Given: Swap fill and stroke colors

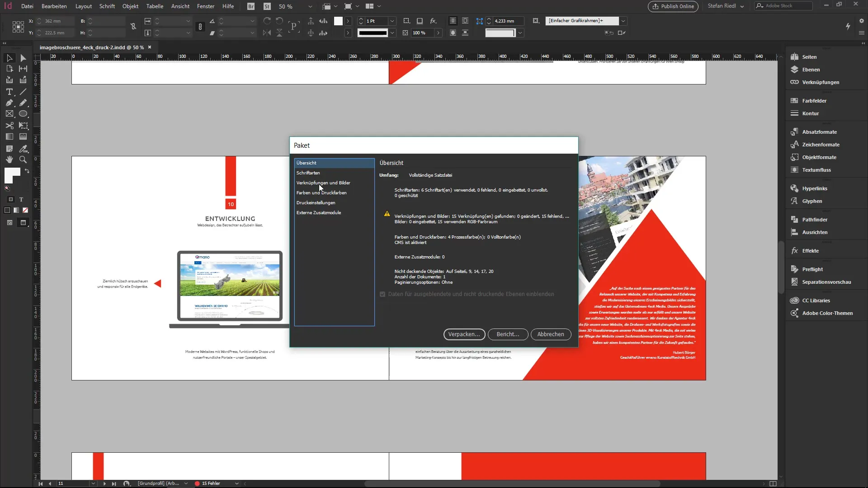Looking at the screenshot, I should click(27, 171).
